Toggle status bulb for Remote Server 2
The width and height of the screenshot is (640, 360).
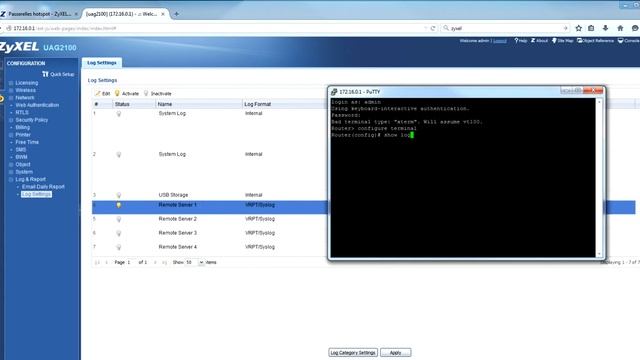click(119, 220)
